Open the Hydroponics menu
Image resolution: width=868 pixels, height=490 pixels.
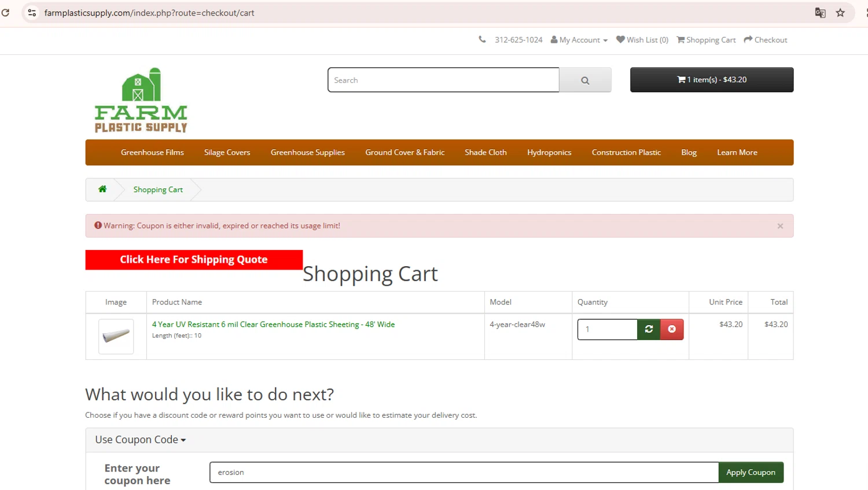tap(549, 153)
